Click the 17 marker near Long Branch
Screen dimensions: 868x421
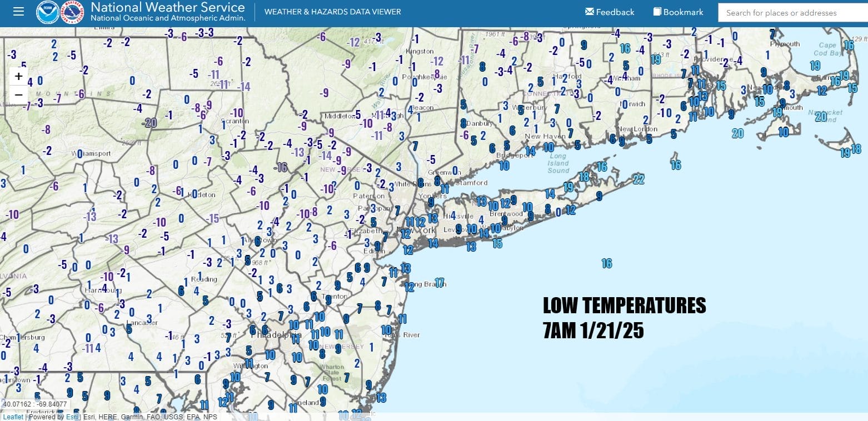(440, 283)
